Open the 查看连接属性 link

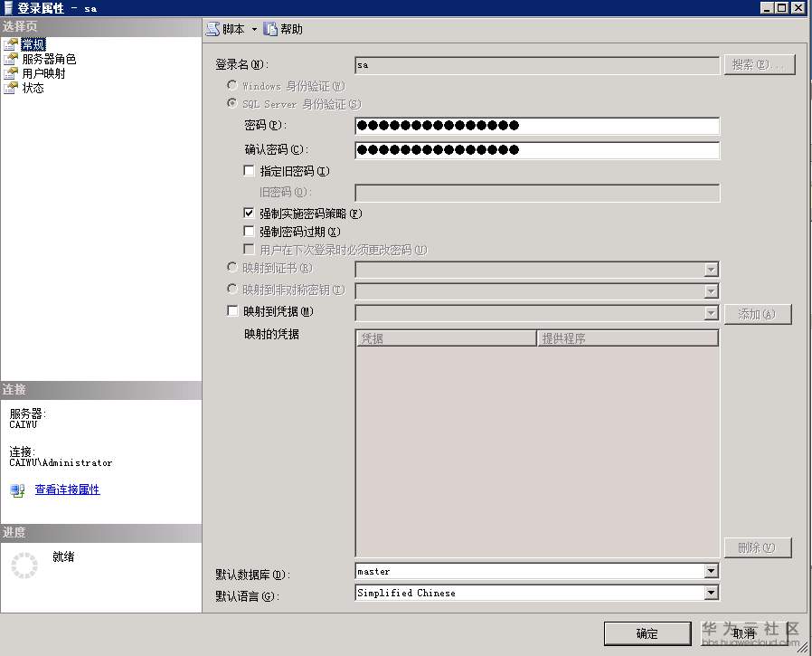coord(67,490)
